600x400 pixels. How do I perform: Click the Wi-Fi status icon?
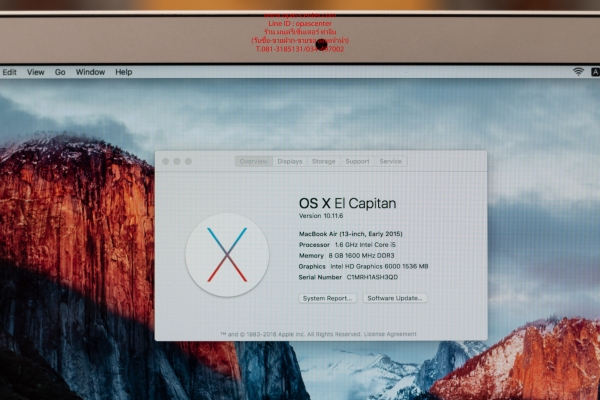pyautogui.click(x=578, y=72)
